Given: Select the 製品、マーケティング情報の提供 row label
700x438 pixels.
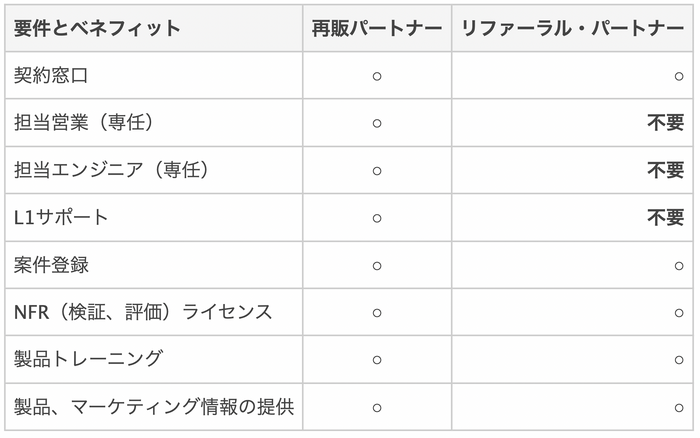Looking at the screenshot, I should pos(154,407).
